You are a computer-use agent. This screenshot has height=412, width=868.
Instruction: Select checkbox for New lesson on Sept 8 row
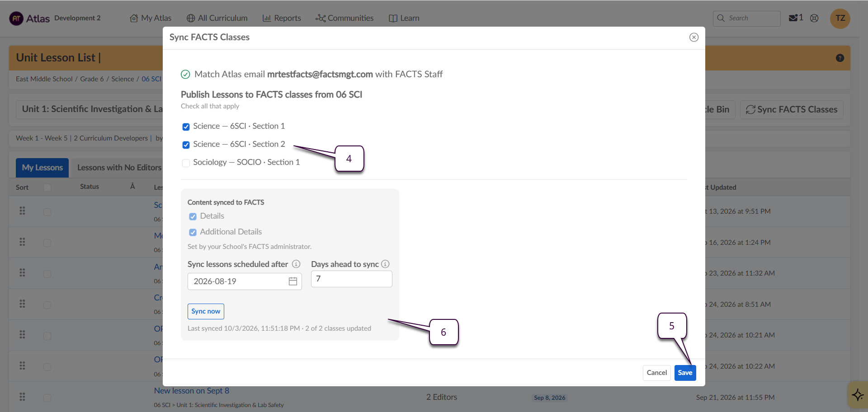[x=47, y=398]
